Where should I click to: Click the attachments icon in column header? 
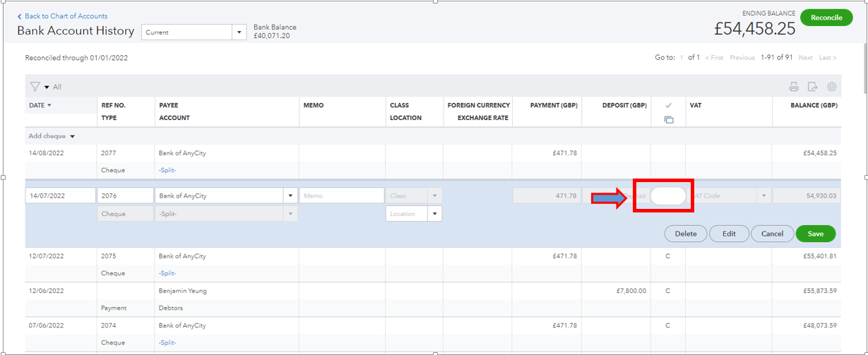tap(668, 119)
